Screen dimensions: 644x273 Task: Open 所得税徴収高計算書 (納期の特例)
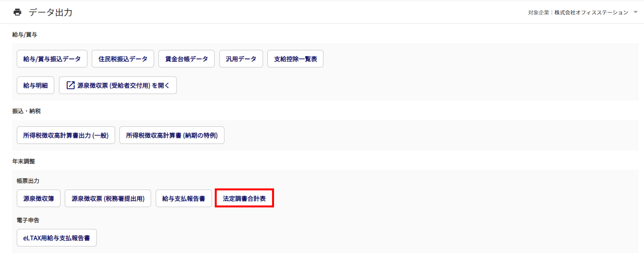pyautogui.click(x=172, y=135)
